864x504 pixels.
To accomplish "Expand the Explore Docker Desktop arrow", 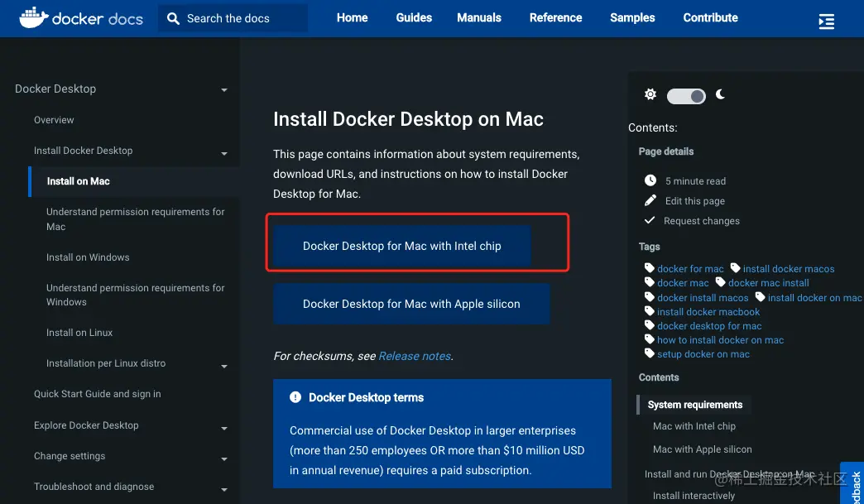I will coord(224,429).
